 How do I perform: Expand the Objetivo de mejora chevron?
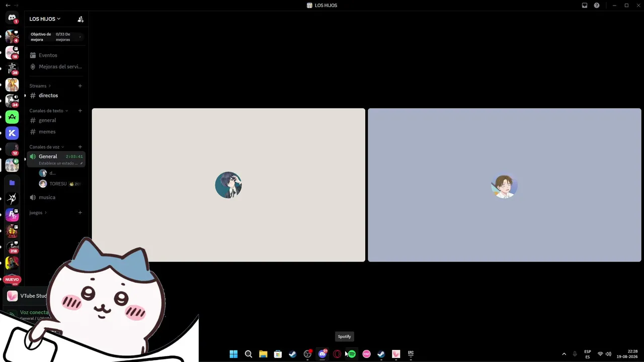[79, 37]
